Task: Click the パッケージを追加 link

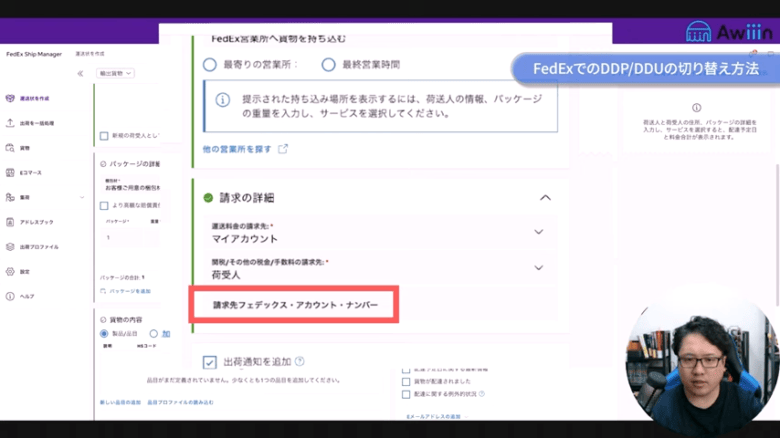Action: 130,291
